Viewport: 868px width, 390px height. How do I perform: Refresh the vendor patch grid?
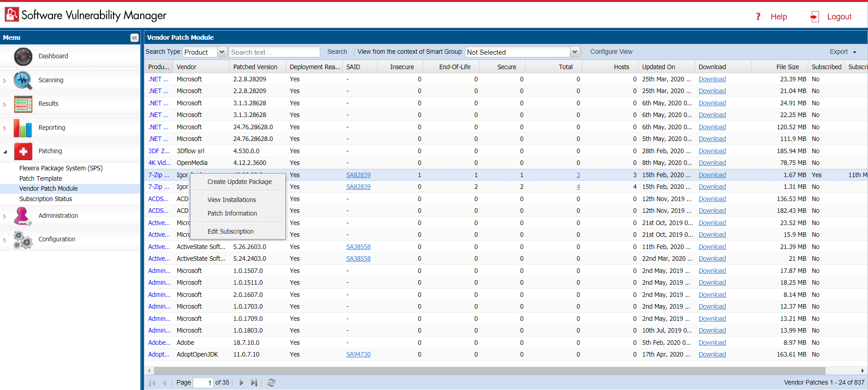[271, 383]
